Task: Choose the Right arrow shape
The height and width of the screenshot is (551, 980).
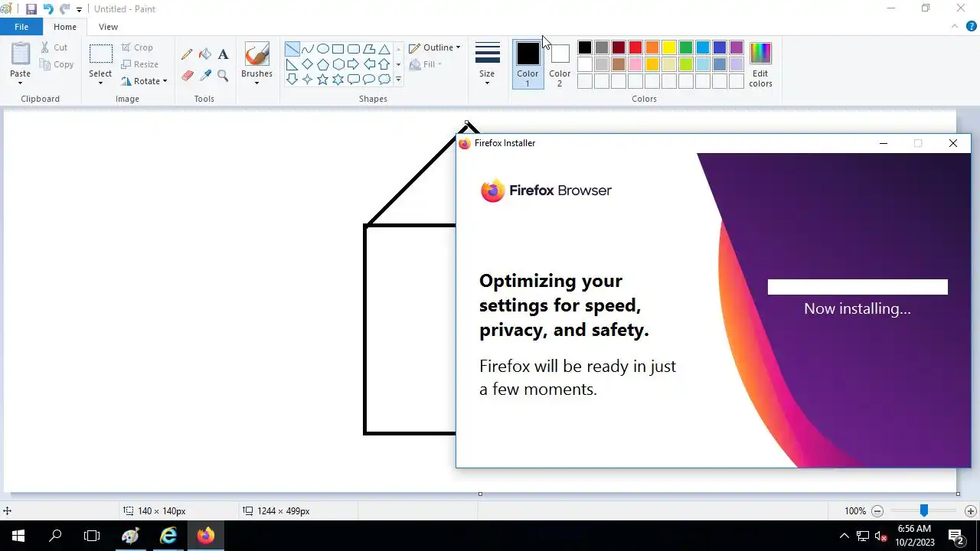Action: [353, 64]
